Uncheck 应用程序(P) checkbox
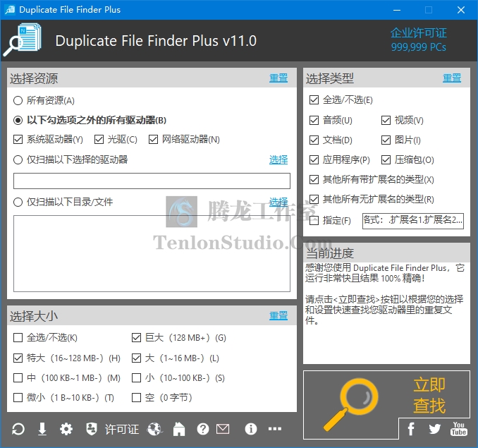 tap(314, 160)
